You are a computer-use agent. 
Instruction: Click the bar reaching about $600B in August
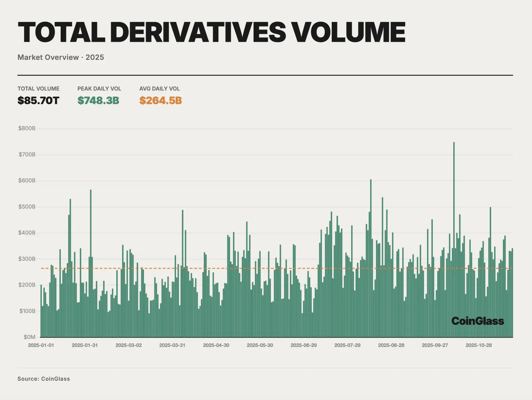click(x=371, y=258)
